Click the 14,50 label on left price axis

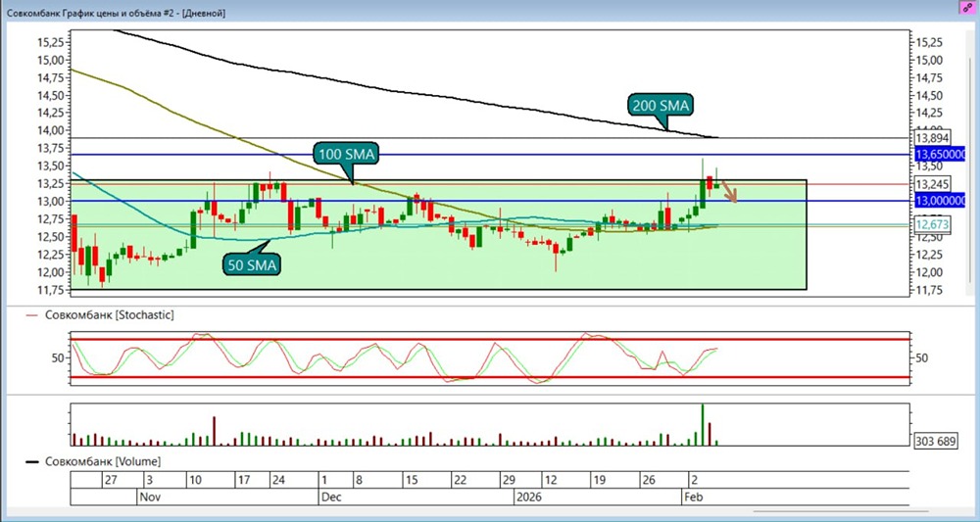pyautogui.click(x=51, y=96)
